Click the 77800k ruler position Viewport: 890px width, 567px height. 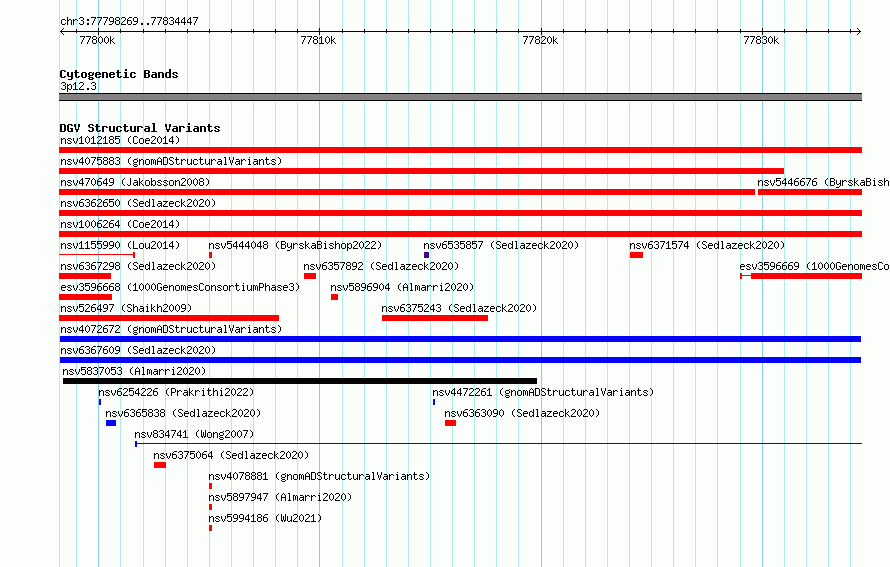(97, 40)
